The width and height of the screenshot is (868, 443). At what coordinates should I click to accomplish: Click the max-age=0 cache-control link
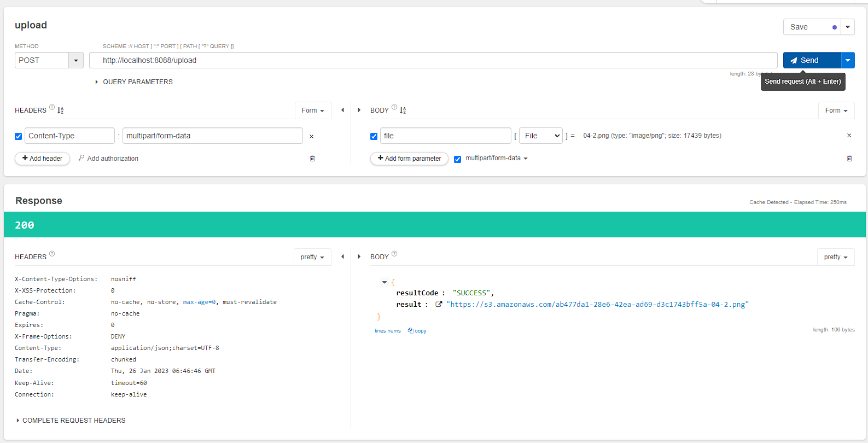tap(199, 302)
